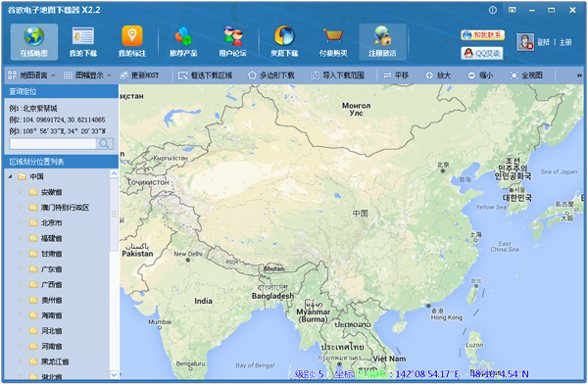Click the location search input field
This screenshot has height=384, width=588.
tap(53, 144)
